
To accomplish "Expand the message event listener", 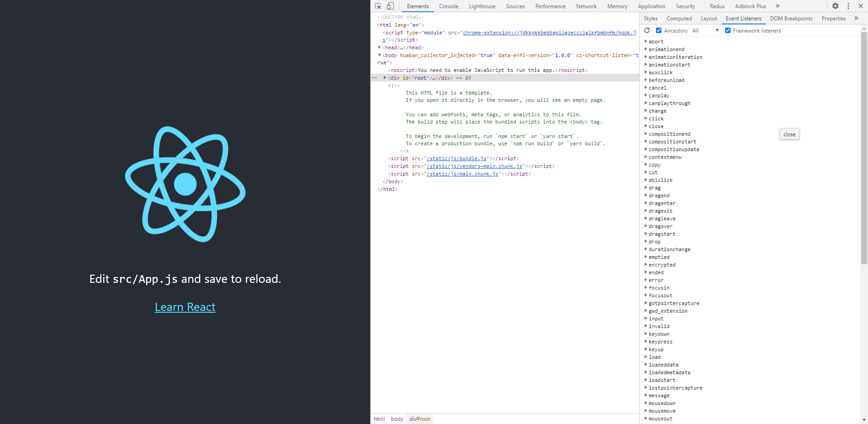I will pyautogui.click(x=646, y=395).
